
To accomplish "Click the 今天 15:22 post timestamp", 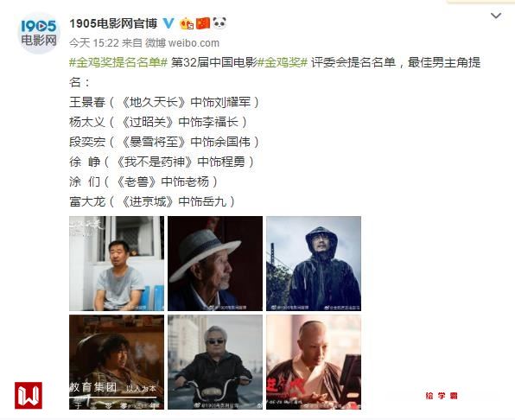I will click(94, 43).
